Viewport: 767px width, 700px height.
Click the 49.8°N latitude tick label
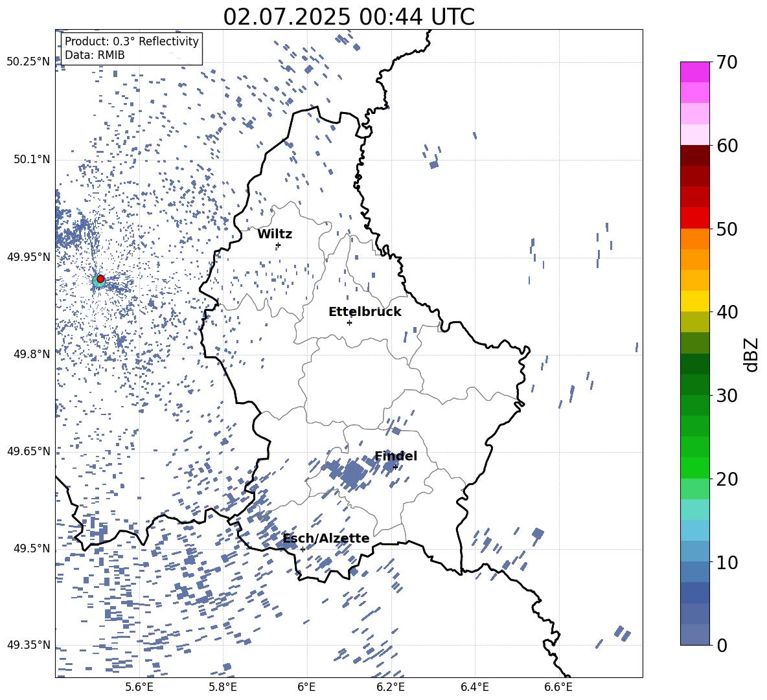click(x=32, y=354)
